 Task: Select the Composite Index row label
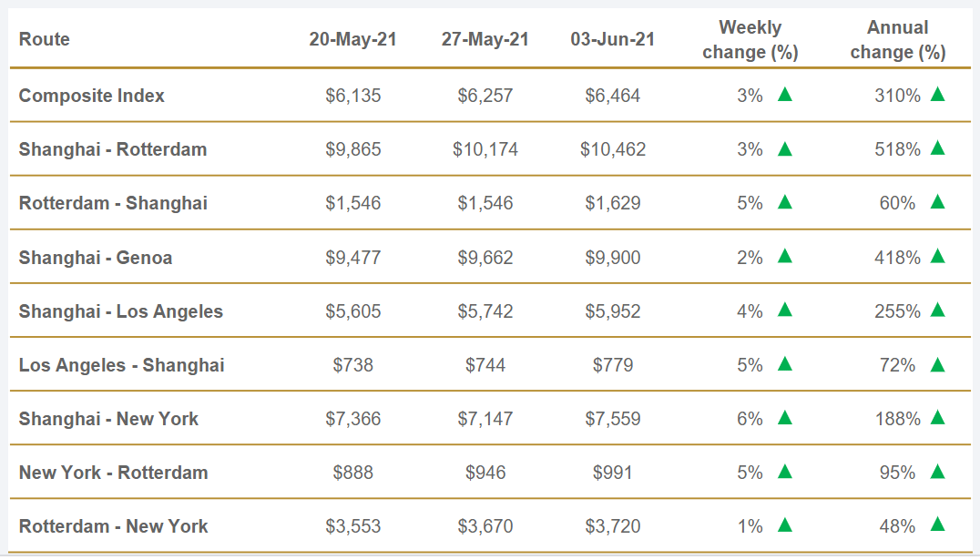[92, 96]
